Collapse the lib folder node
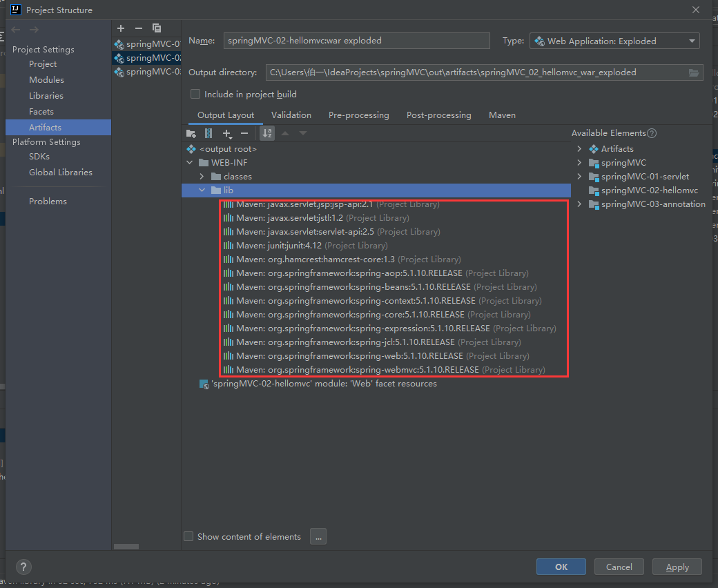This screenshot has width=718, height=588. 202,190
